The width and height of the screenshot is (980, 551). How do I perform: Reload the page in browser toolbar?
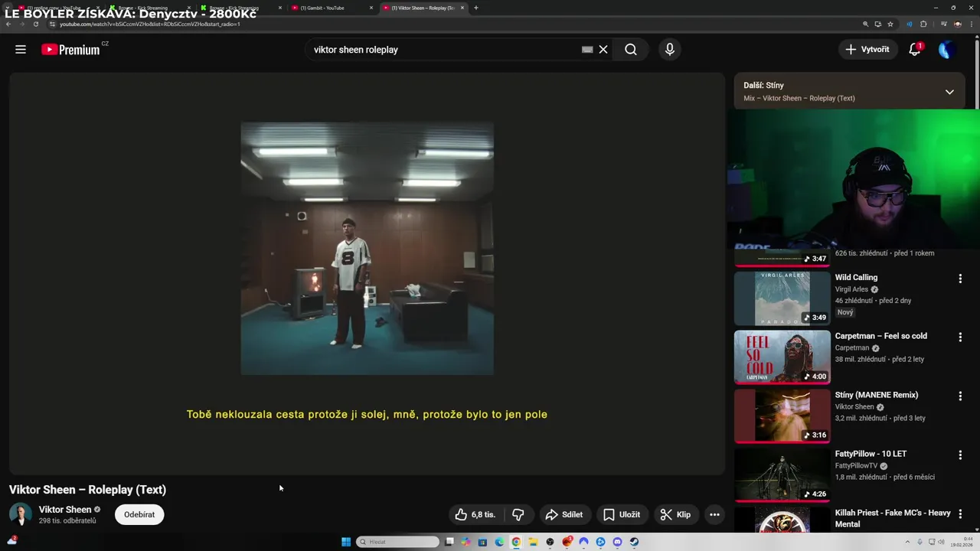coord(35,24)
